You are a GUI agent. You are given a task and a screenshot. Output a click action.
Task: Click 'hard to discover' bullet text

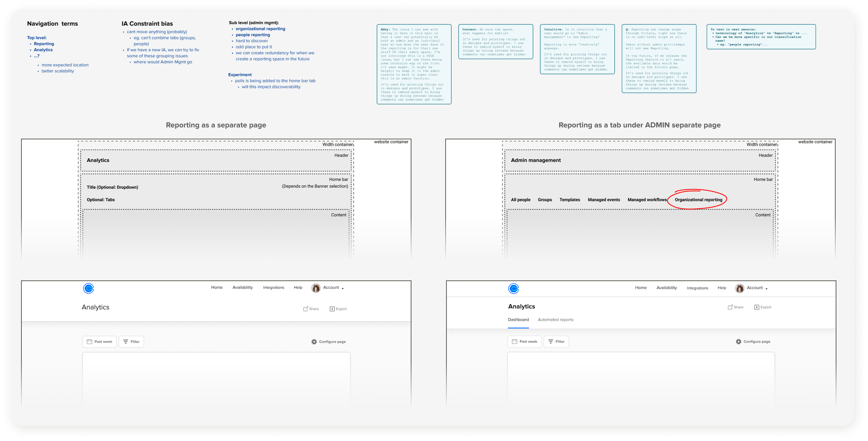tap(252, 41)
